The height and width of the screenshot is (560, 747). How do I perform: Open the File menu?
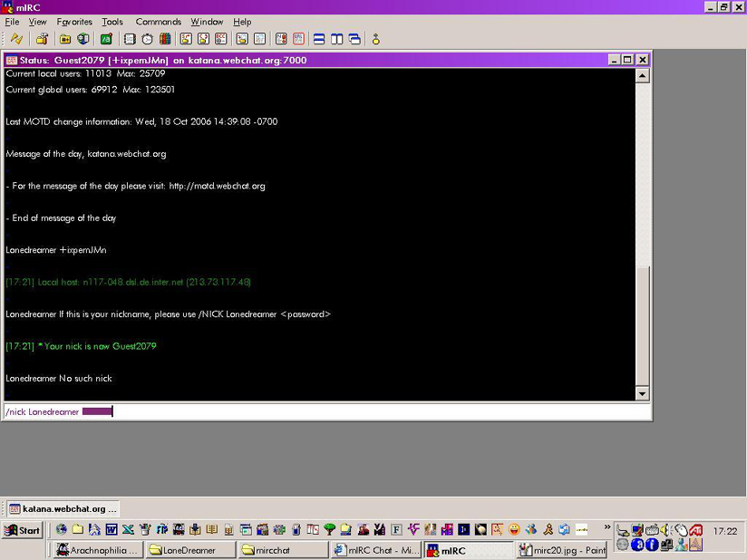[12, 22]
